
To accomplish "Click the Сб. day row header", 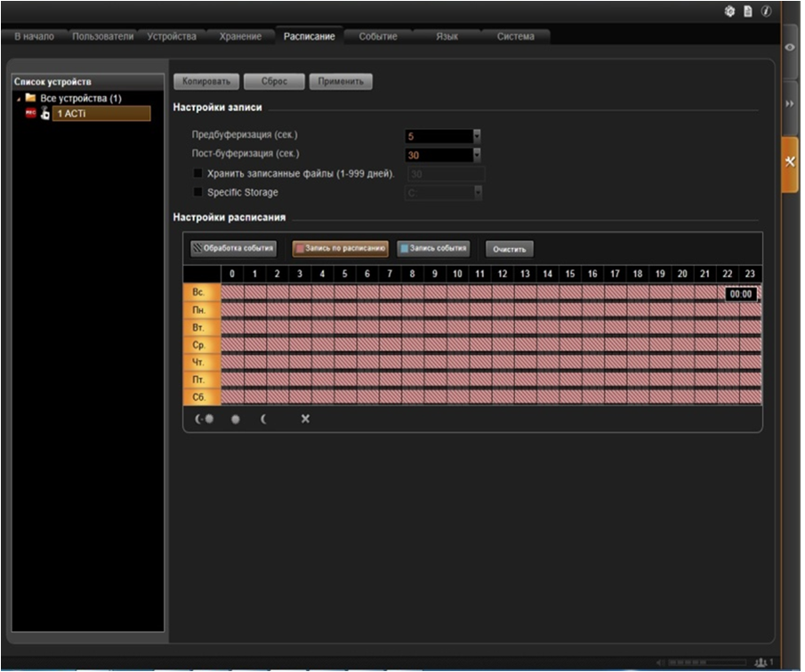I will point(202,397).
